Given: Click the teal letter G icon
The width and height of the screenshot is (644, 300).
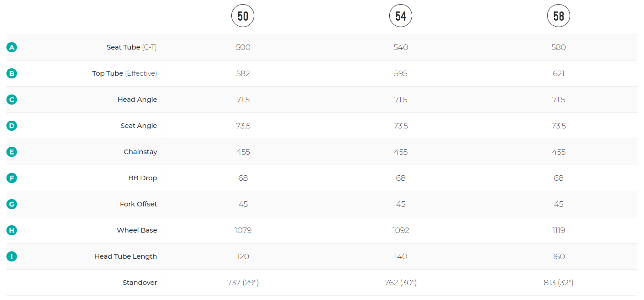Looking at the screenshot, I should pos(12,204).
